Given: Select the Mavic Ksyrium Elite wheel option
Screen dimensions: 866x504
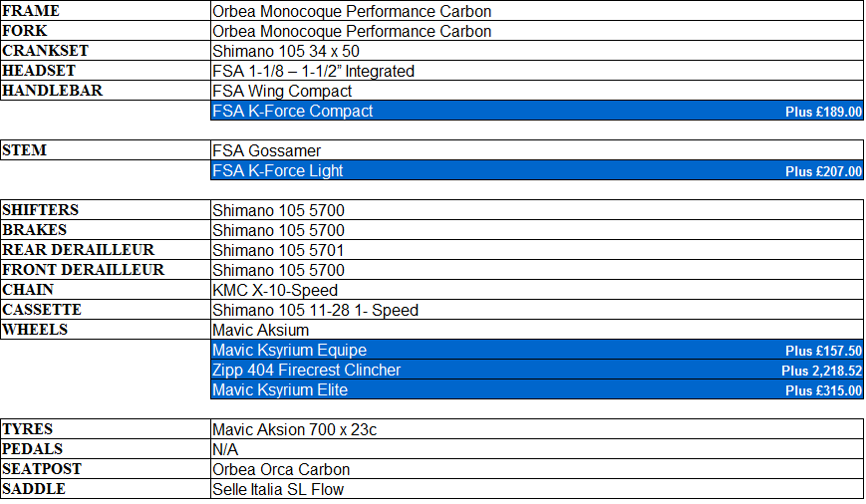Looking at the screenshot, I should 280,390.
